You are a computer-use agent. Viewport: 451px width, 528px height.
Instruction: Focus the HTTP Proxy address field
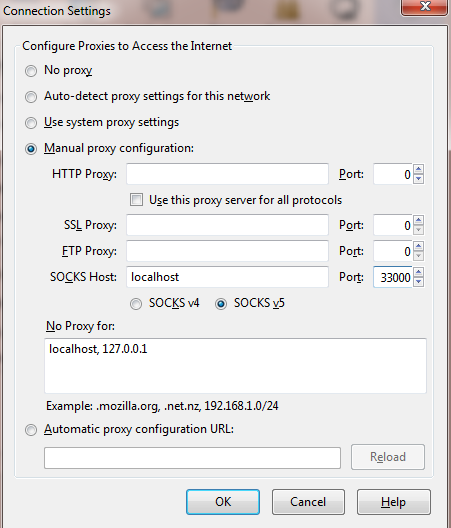tap(227, 174)
